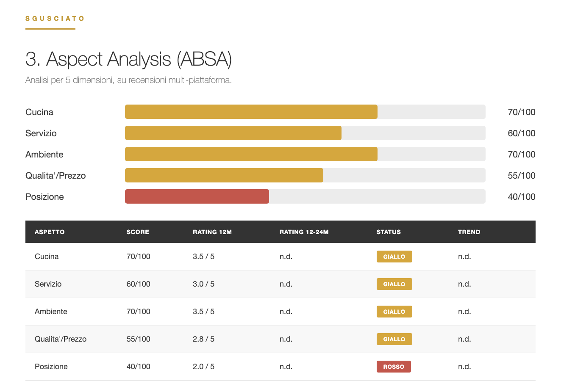Click the GIALLO badge in Cucina row

point(394,257)
